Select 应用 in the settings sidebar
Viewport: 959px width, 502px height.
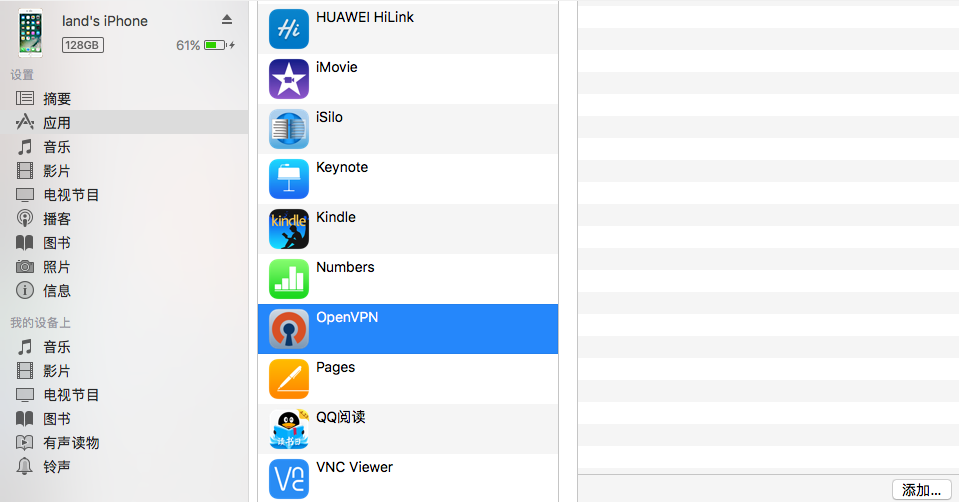point(57,123)
